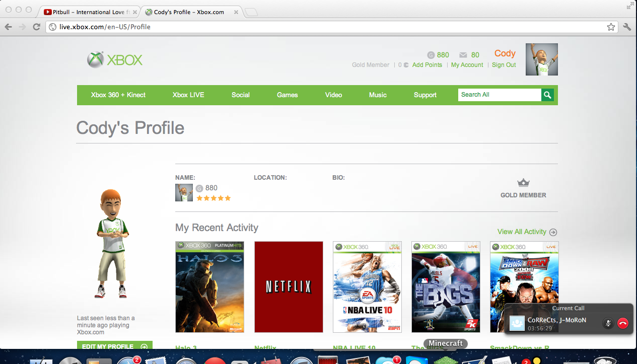Click the 880 gamerscore under NAME
The width and height of the screenshot is (637, 364).
click(211, 188)
